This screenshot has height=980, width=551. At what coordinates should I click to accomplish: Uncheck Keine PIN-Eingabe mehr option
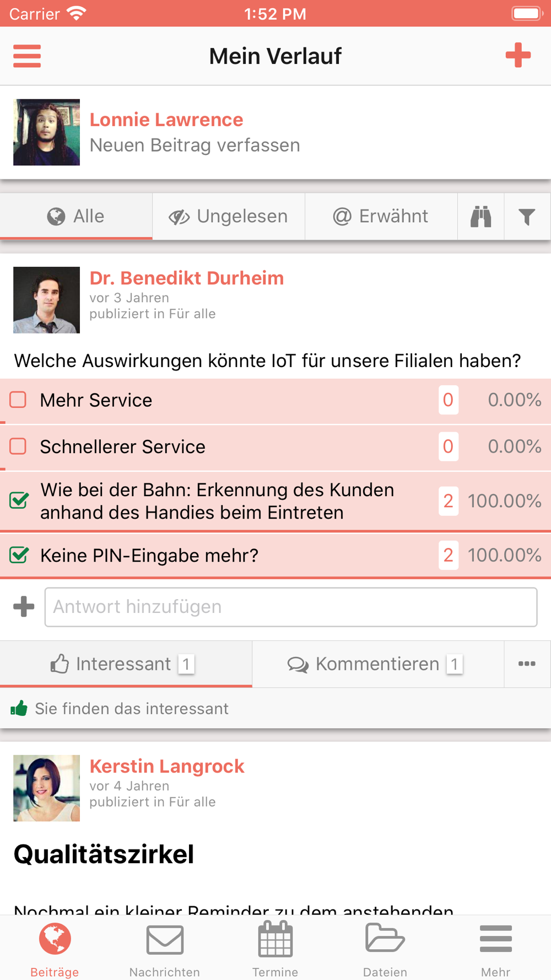tap(19, 554)
